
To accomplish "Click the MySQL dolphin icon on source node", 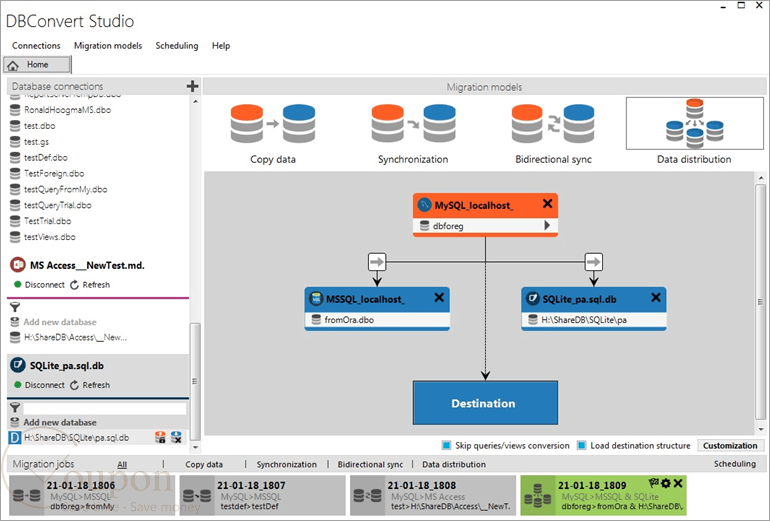I will pos(424,205).
